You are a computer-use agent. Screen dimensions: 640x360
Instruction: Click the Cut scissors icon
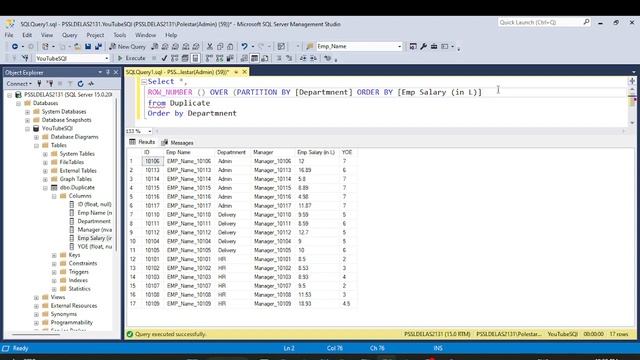pyautogui.click(x=209, y=47)
